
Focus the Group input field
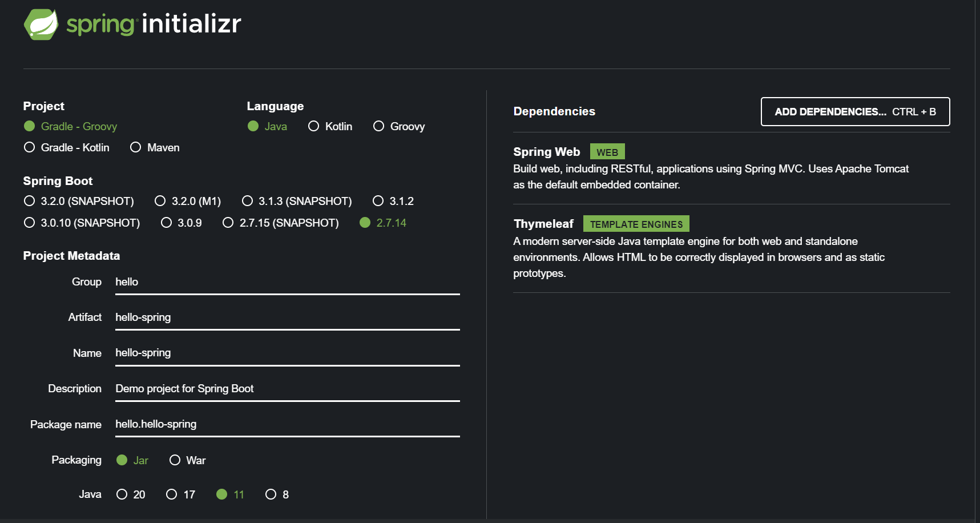pos(288,282)
